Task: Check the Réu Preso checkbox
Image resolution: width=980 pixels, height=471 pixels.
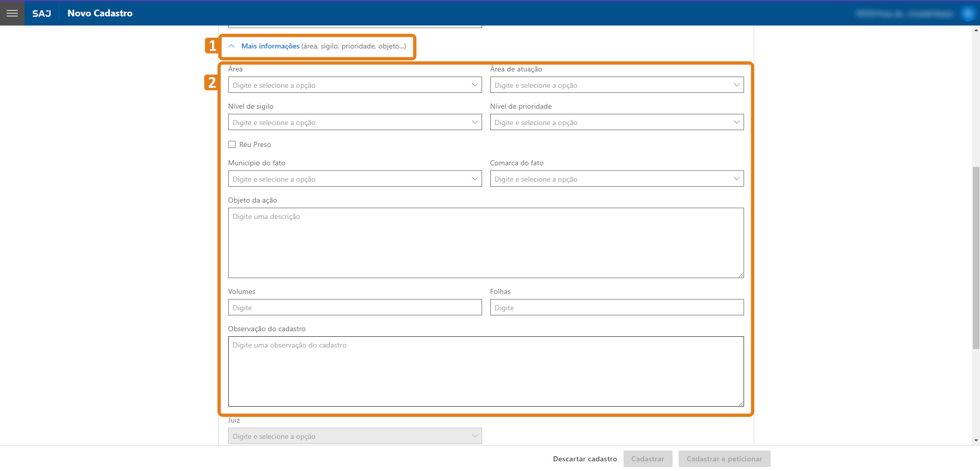Action: 232,144
